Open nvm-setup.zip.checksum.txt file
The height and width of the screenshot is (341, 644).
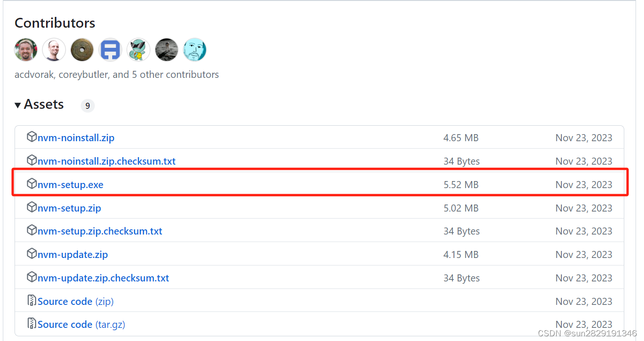click(x=100, y=231)
